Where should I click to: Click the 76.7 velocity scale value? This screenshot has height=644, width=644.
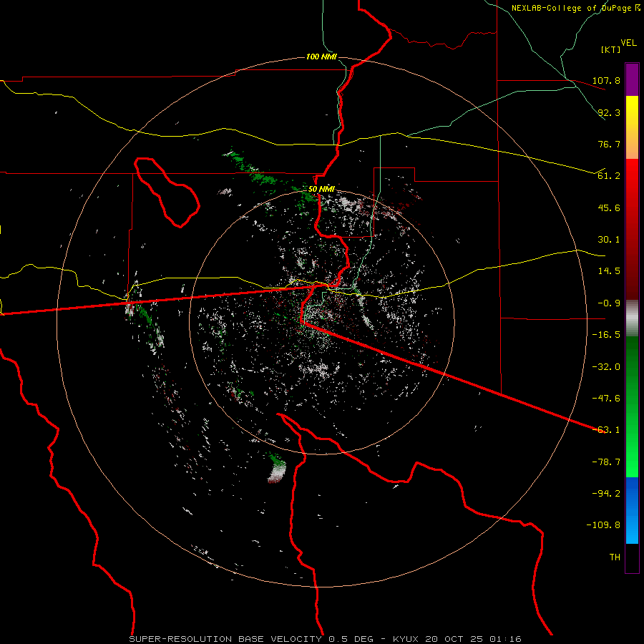(609, 144)
